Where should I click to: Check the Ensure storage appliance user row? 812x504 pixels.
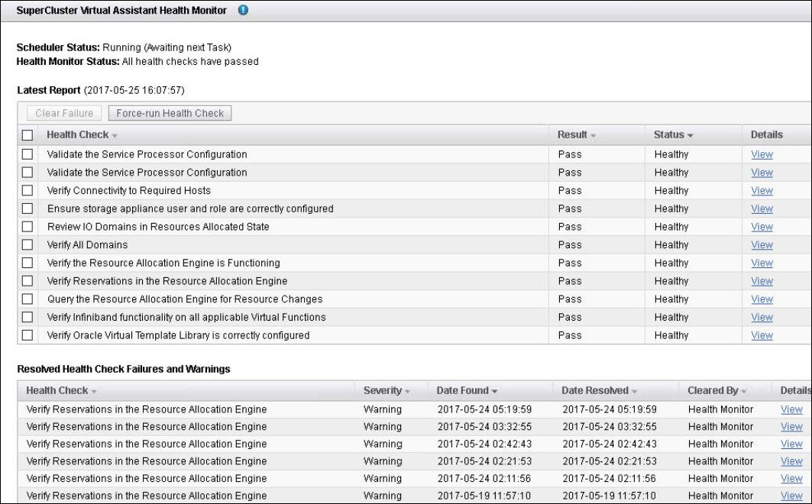pyautogui.click(x=28, y=208)
